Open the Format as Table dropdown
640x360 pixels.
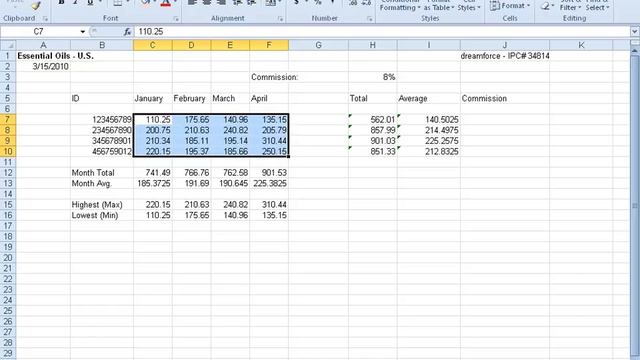click(439, 5)
